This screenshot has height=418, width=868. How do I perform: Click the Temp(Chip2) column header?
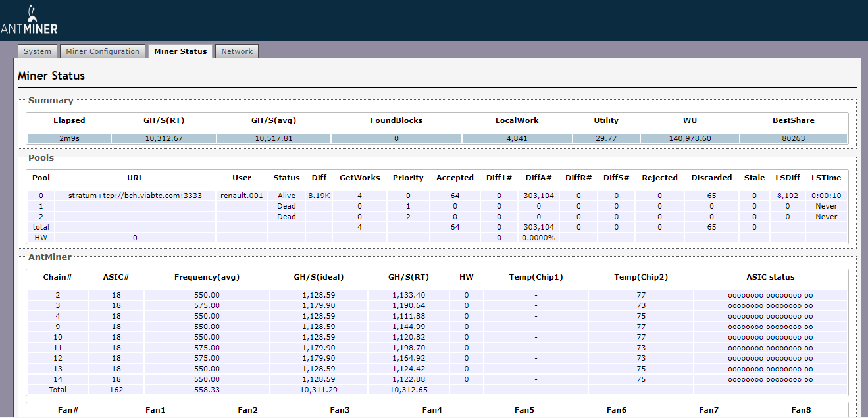pyautogui.click(x=641, y=277)
